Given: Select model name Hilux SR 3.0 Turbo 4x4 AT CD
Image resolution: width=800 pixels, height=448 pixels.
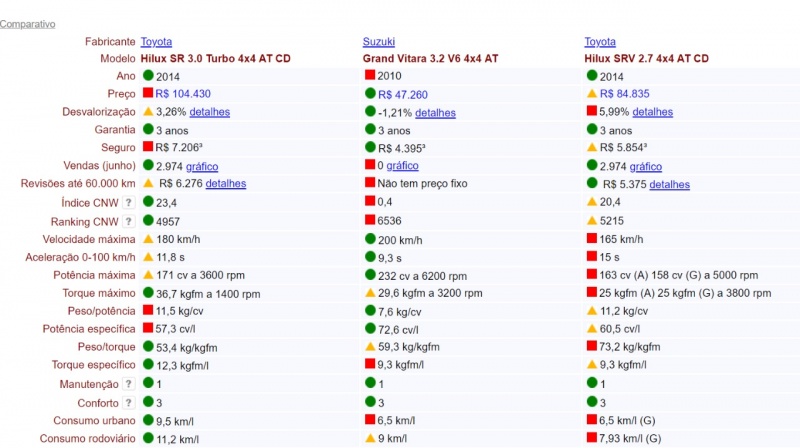Looking at the screenshot, I should (216, 58).
